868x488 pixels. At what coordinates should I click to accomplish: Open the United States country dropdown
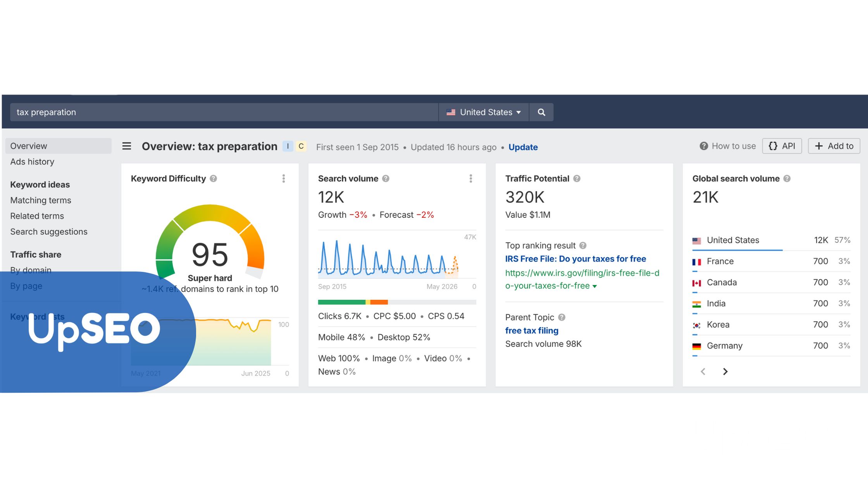click(484, 112)
